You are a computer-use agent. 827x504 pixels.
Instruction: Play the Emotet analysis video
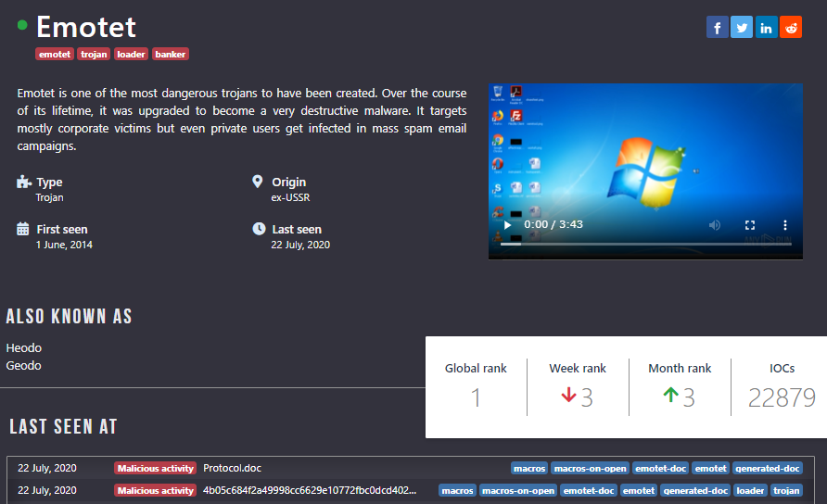507,225
